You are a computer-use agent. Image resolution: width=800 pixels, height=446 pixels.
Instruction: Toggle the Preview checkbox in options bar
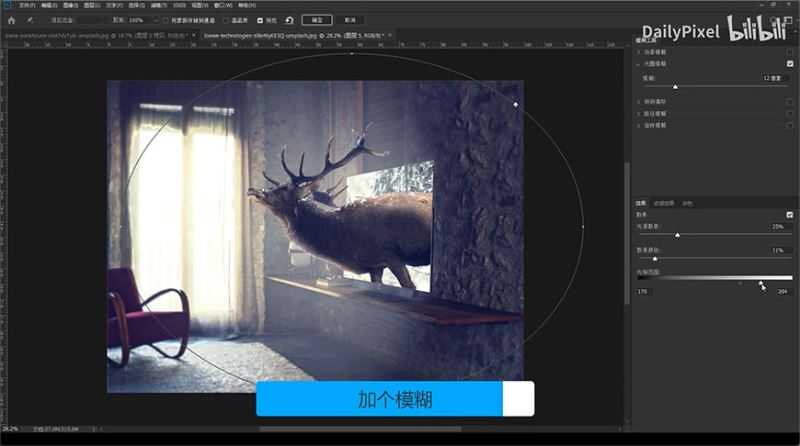click(260, 19)
